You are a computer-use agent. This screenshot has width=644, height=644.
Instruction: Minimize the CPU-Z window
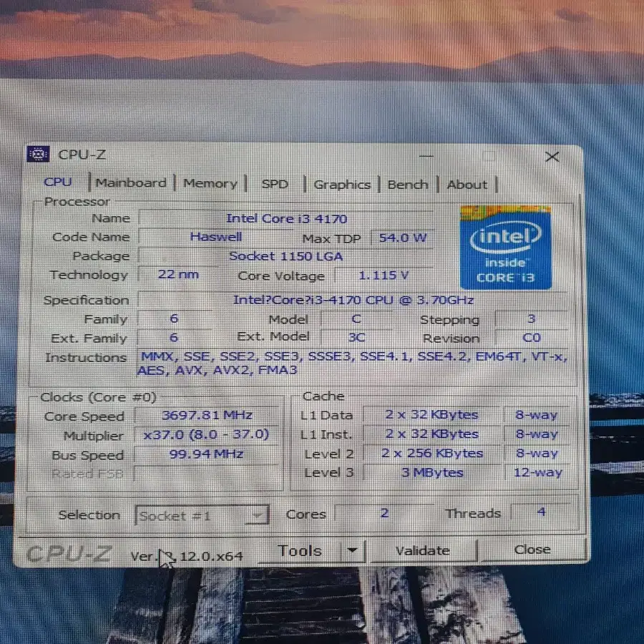426,156
